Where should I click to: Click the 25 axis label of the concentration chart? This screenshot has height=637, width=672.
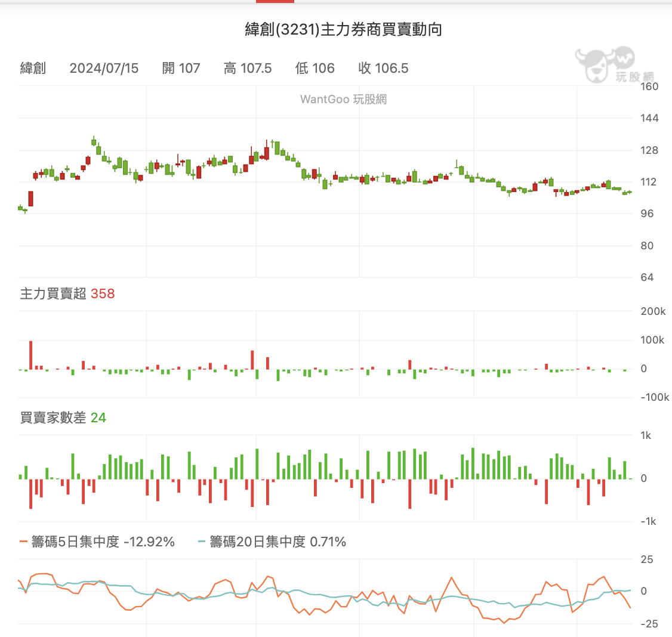tap(647, 559)
